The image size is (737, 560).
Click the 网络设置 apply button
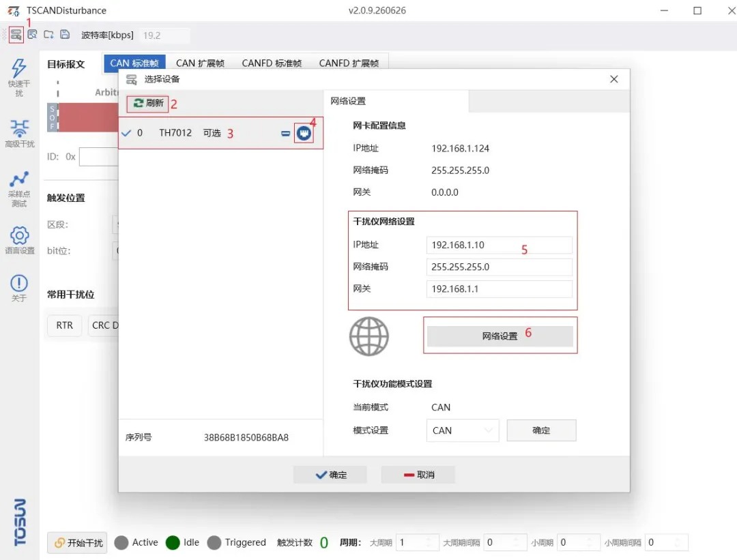click(500, 336)
